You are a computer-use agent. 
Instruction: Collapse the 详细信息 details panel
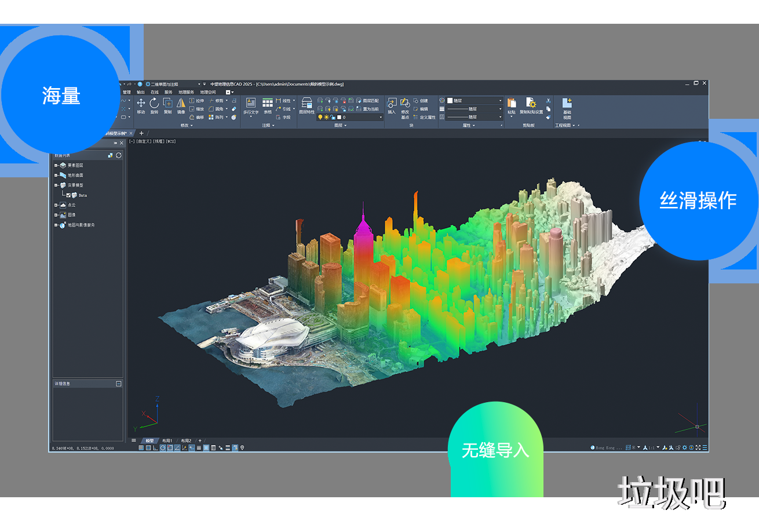[119, 384]
